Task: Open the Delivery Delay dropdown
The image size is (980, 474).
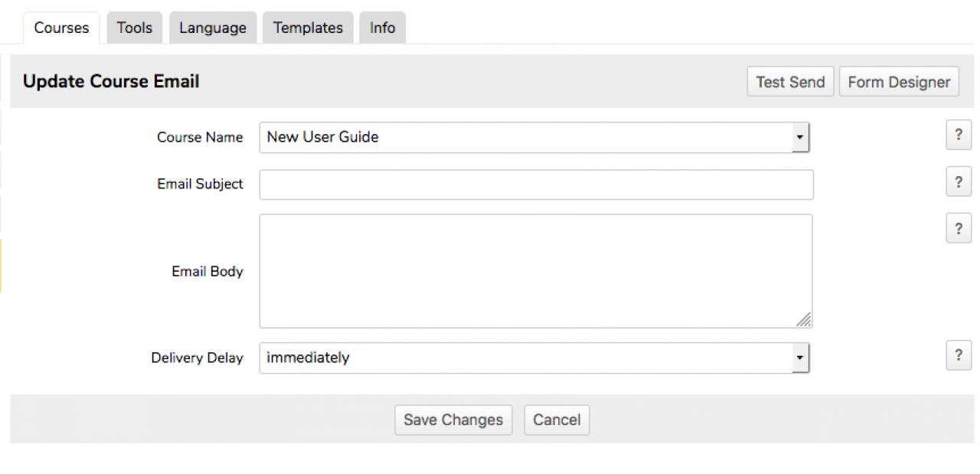Action: [x=799, y=358]
